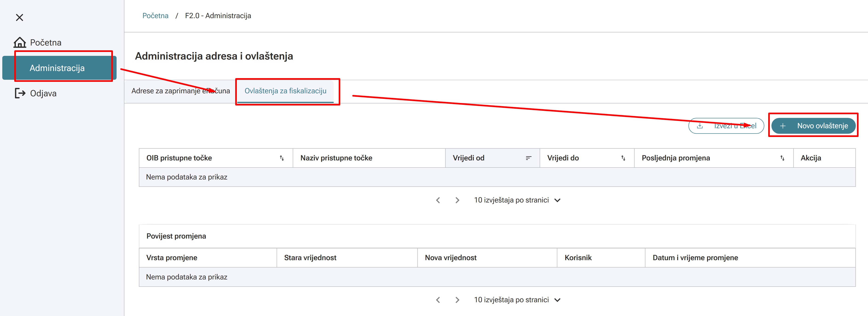The image size is (868, 316).
Task: Click Vrijedi od sort filter icon
Action: 528,158
